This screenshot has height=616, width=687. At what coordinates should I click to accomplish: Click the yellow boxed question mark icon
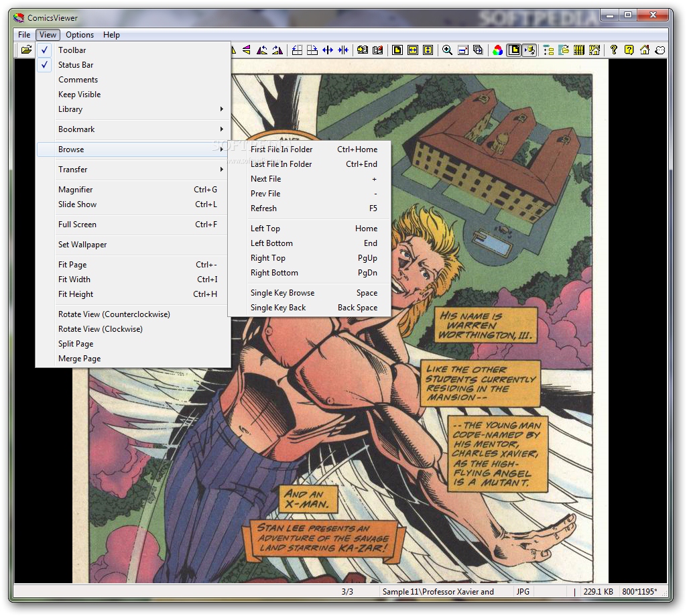629,50
